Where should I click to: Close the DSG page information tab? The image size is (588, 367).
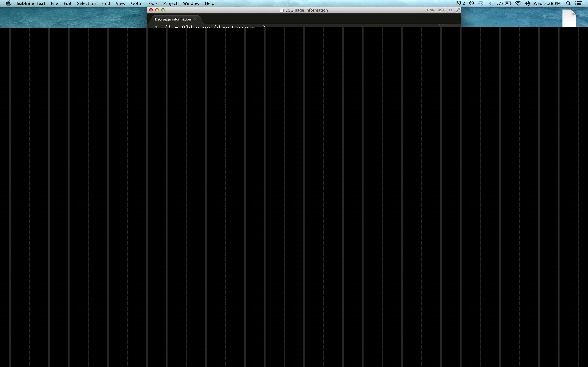(x=195, y=19)
